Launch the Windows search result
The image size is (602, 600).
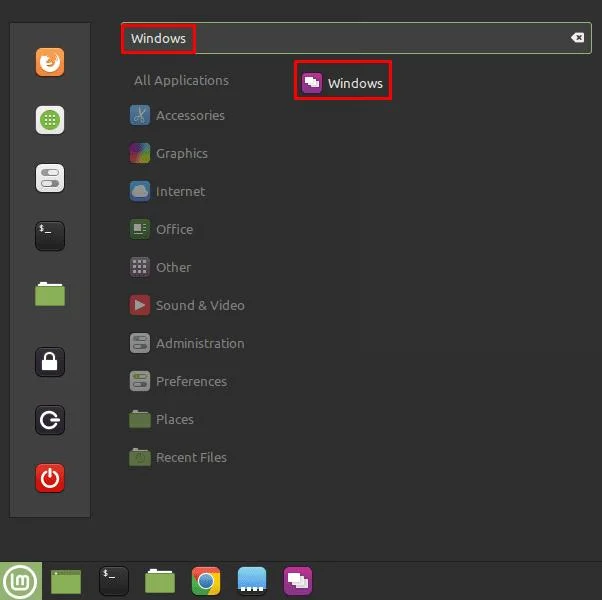tap(342, 83)
